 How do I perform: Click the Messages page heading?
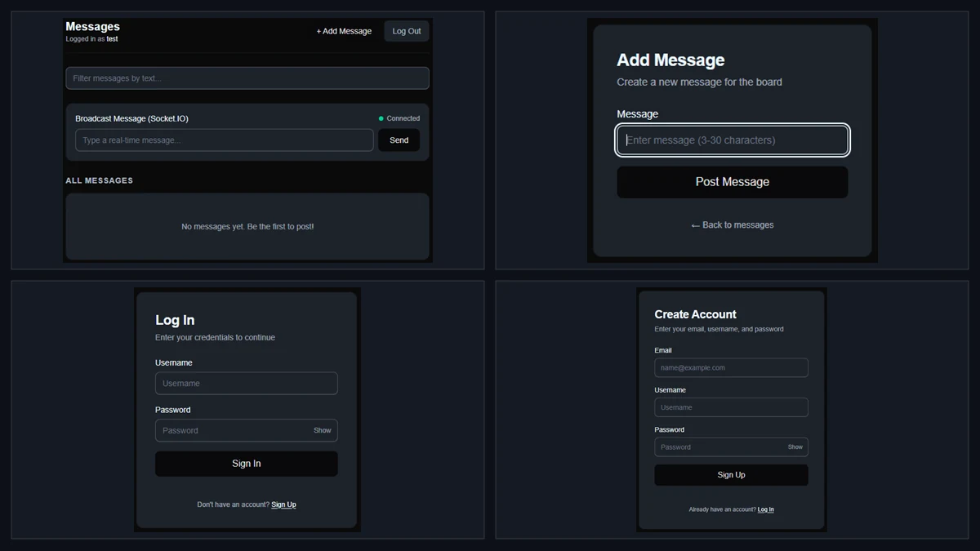[x=92, y=27]
